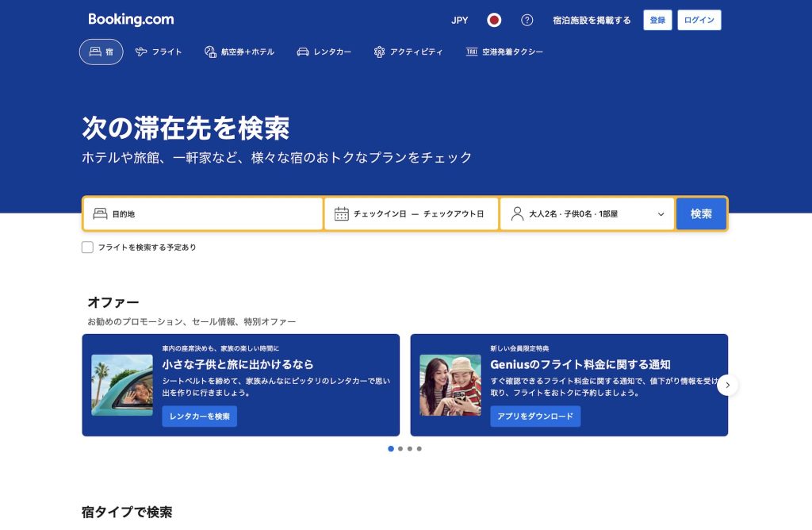Select the second carousel pagination dot
Screen dimensions: 812x530
(400, 448)
